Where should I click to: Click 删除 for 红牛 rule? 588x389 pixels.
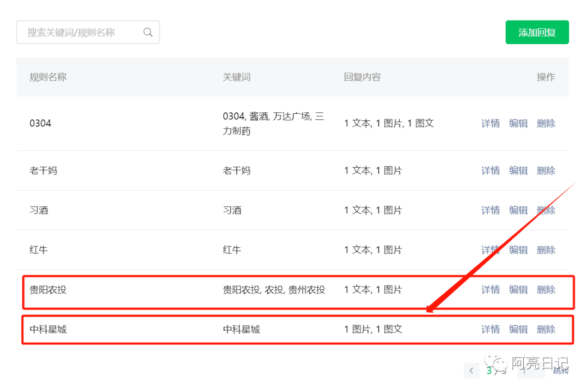(546, 250)
